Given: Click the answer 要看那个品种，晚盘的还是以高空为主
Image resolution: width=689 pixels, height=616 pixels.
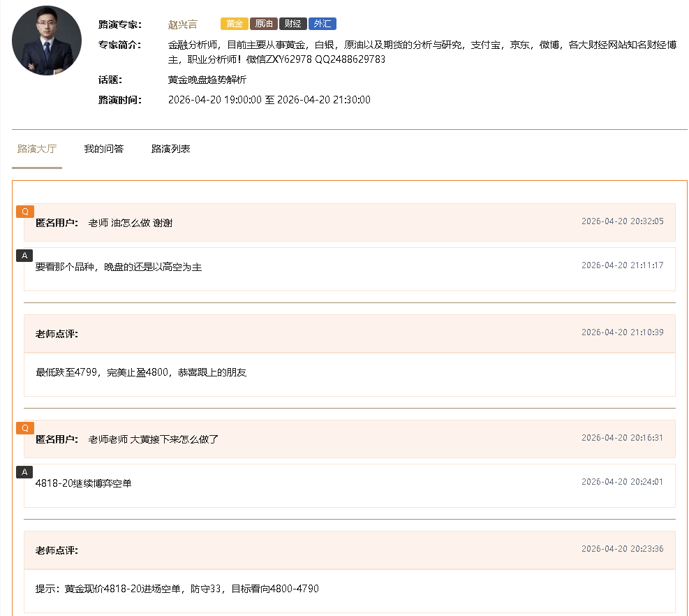Looking at the screenshot, I should click(119, 267).
